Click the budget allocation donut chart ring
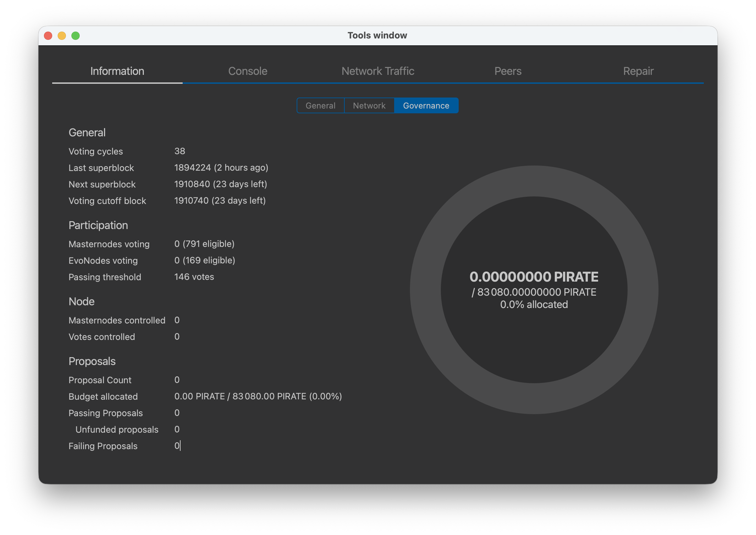Image resolution: width=756 pixels, height=535 pixels. (x=534, y=181)
